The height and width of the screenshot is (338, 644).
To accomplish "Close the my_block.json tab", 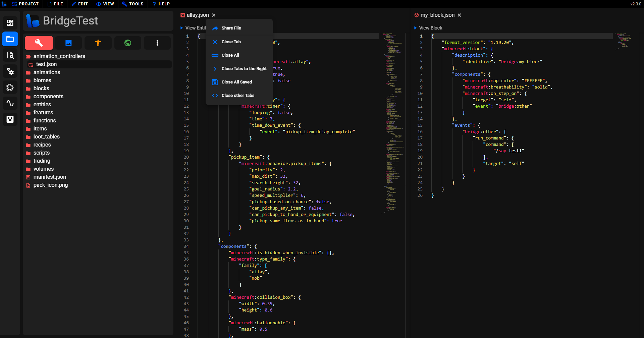I will 460,15.
